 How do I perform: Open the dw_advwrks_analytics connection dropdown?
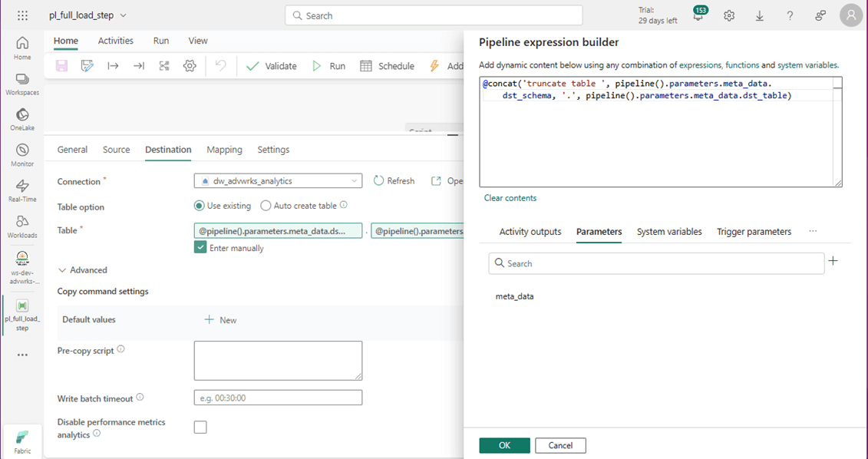tap(278, 181)
